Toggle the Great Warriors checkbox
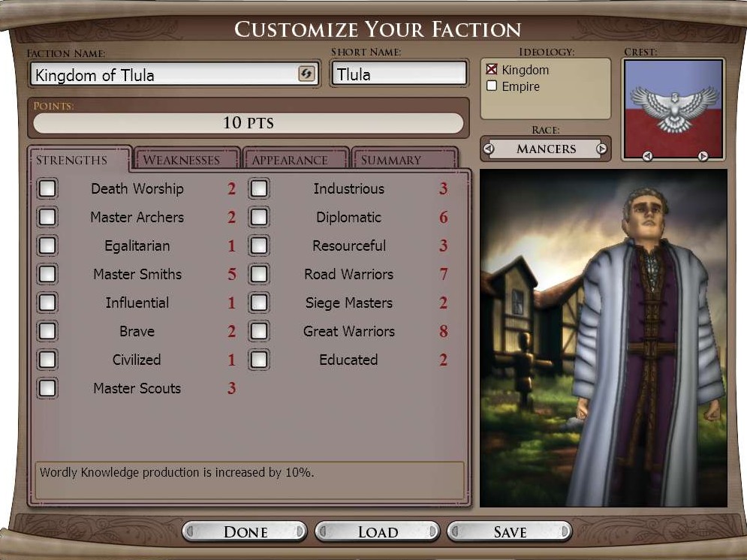The width and height of the screenshot is (747, 560). 259,331
